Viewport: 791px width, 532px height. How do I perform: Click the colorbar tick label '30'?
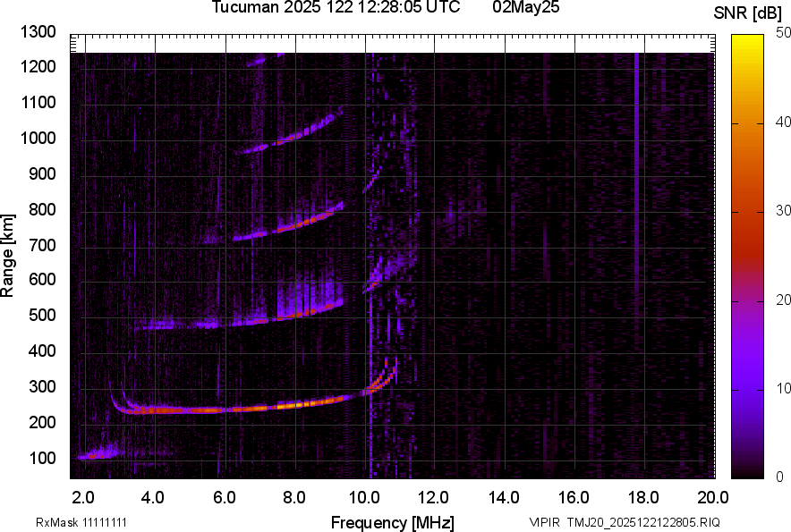[784, 211]
